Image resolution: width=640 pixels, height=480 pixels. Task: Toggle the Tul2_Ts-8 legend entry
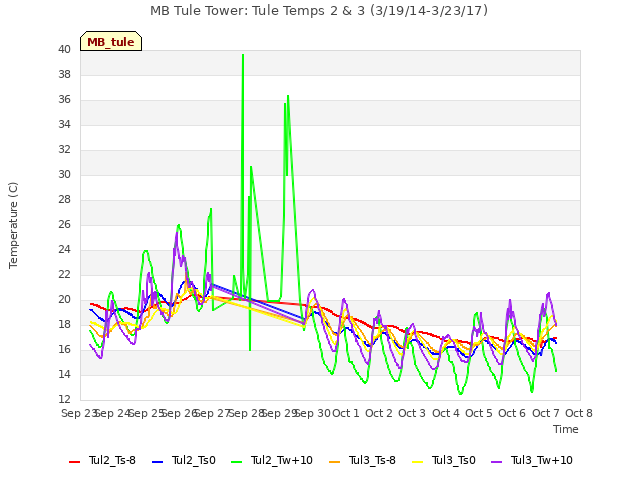click(102, 460)
